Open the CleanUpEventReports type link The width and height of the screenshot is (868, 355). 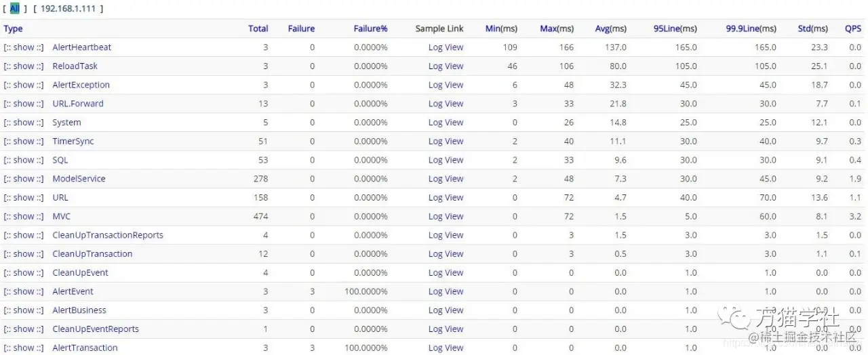(96, 329)
